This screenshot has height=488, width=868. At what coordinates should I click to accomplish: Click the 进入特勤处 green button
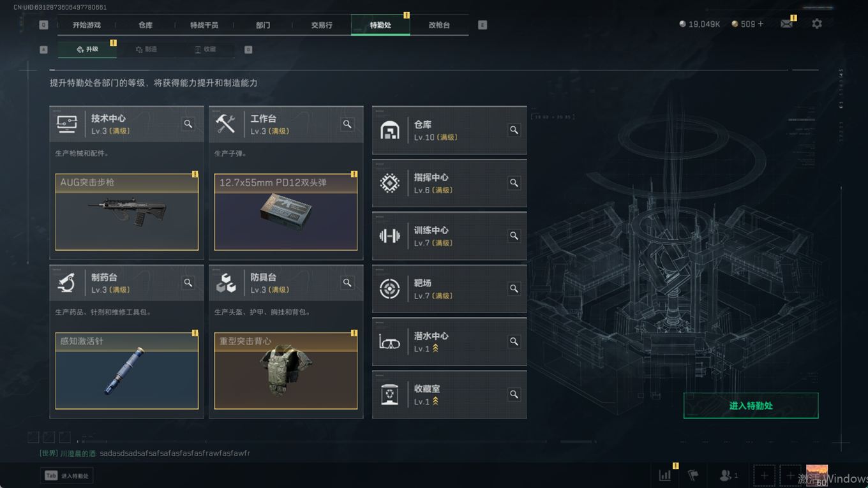[751, 406]
